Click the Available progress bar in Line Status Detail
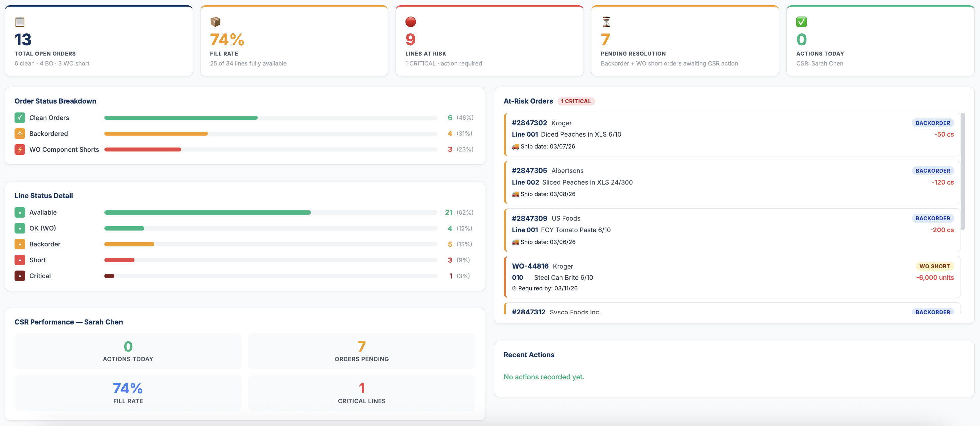The height and width of the screenshot is (426, 980). click(x=207, y=212)
